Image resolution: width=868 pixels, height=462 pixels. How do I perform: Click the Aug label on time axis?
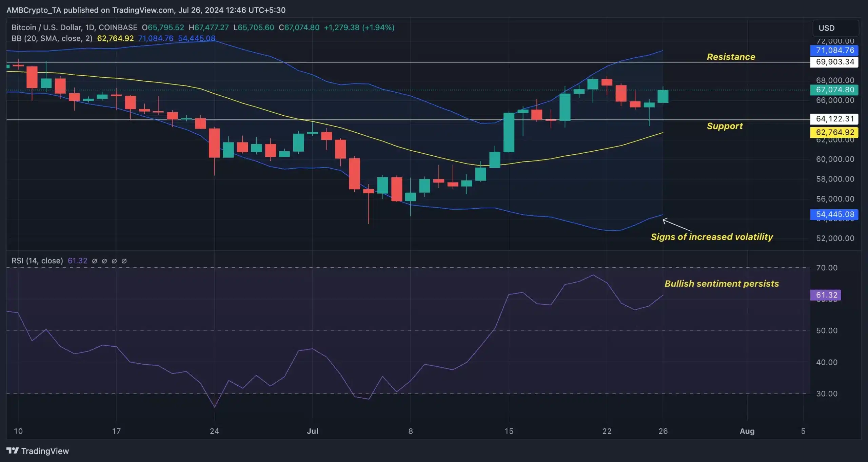(x=747, y=431)
